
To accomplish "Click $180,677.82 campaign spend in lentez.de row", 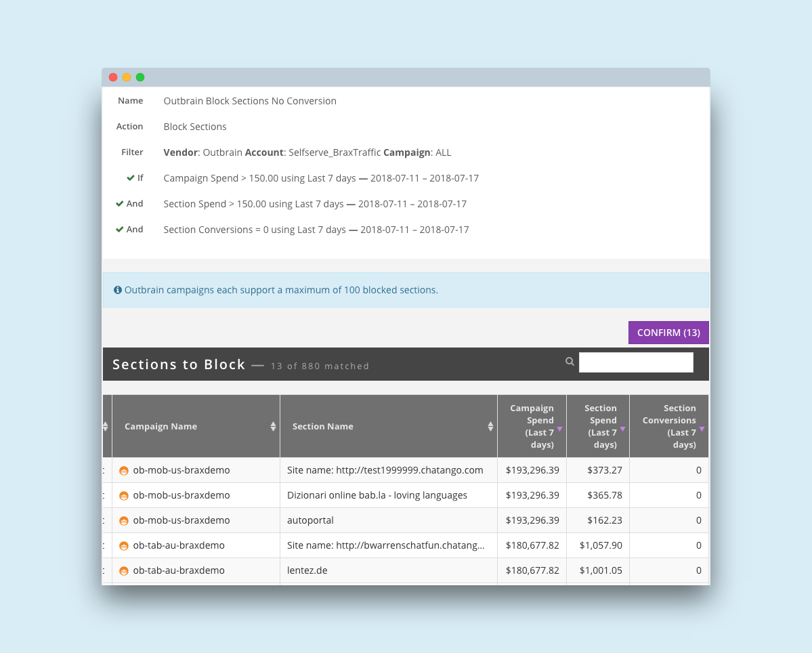I will click(532, 570).
